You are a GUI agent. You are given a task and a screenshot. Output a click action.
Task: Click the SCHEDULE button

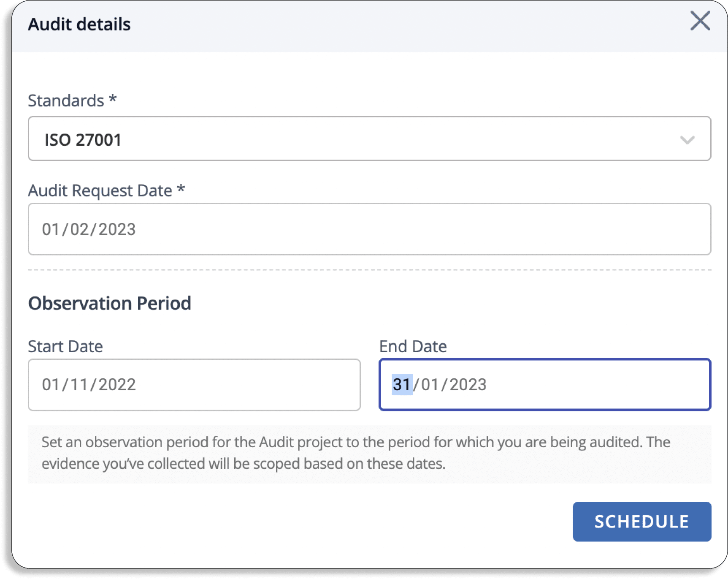click(642, 522)
